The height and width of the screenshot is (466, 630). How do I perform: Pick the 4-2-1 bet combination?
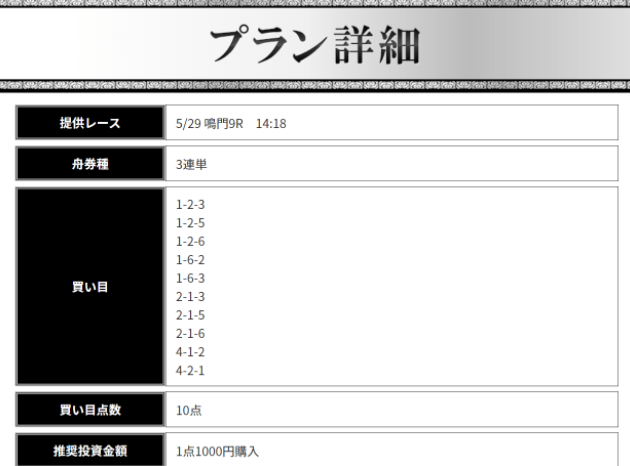tap(190, 371)
